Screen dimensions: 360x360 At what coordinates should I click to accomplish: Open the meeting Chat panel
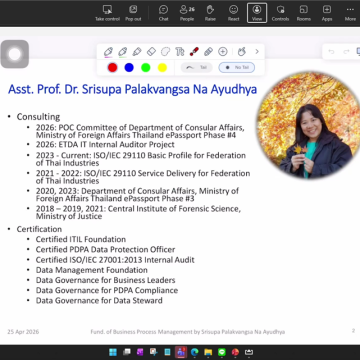(x=163, y=13)
